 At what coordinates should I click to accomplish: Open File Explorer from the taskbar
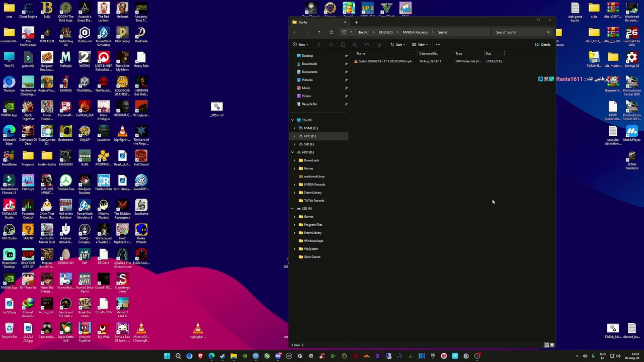(x=233, y=356)
